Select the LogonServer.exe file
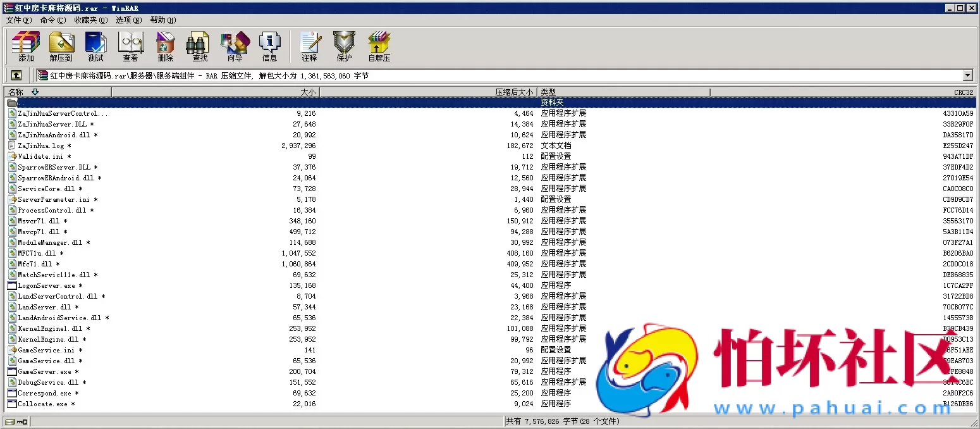 point(46,286)
